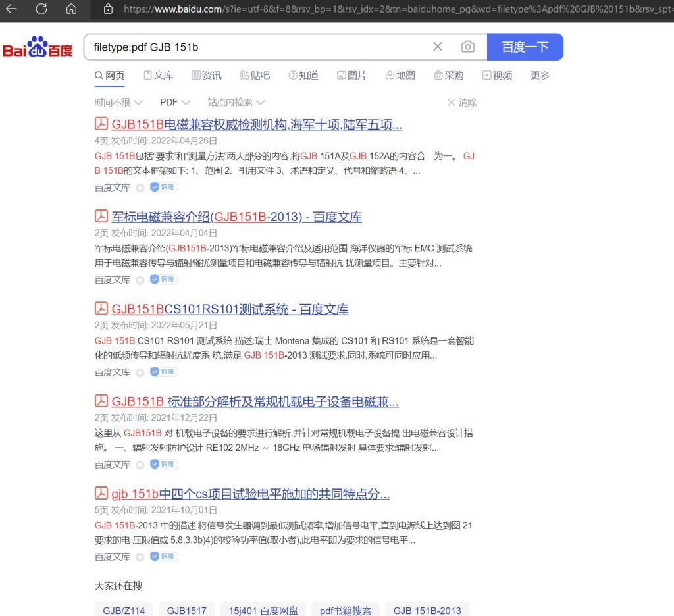Viewport: 674px width, 616px height.
Task: Click 百度文库 source under CS101RS101测试系统 result
Action: [112, 372]
